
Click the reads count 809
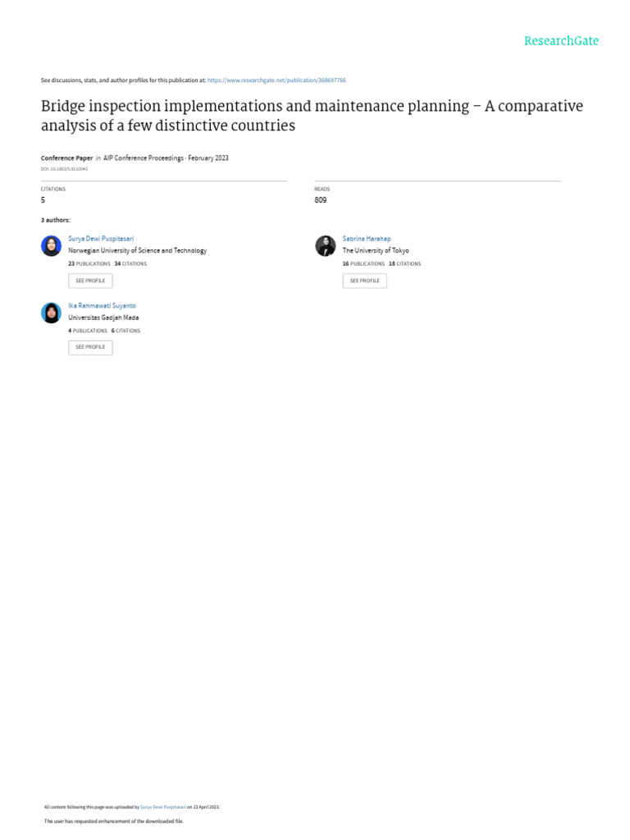click(x=321, y=200)
